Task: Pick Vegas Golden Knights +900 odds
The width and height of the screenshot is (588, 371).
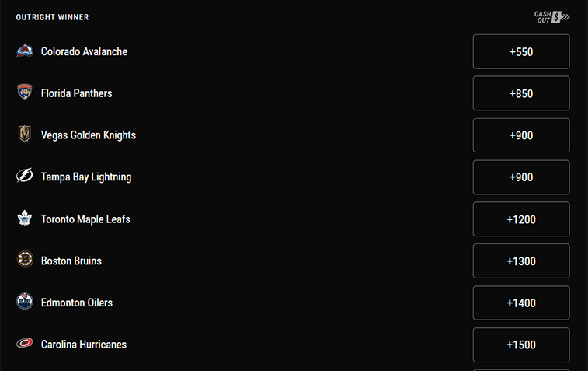Action: tap(521, 135)
